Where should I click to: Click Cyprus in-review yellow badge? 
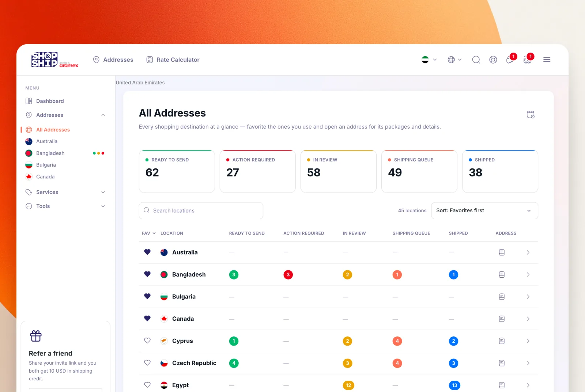tap(347, 341)
